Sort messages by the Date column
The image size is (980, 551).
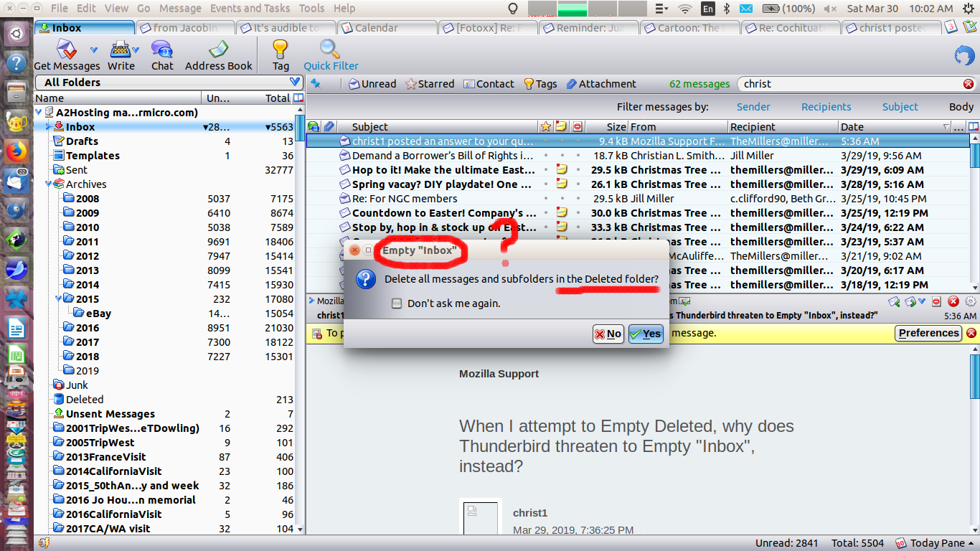pyautogui.click(x=895, y=127)
